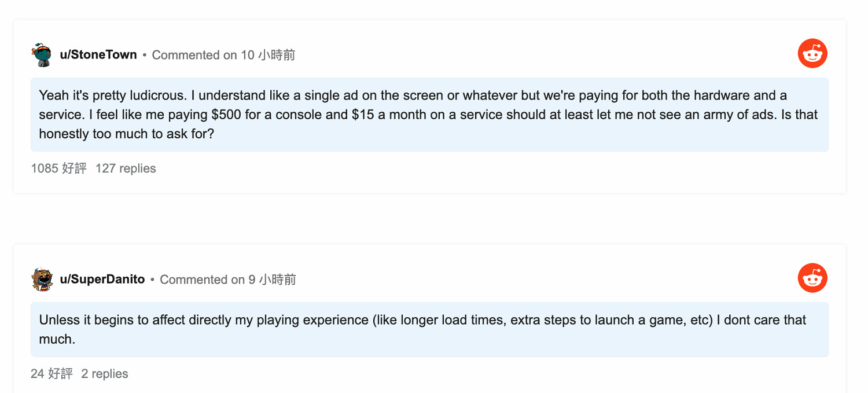Click the 10 小時前 timestamp
Image resolution: width=868 pixels, height=393 pixels.
[268, 55]
